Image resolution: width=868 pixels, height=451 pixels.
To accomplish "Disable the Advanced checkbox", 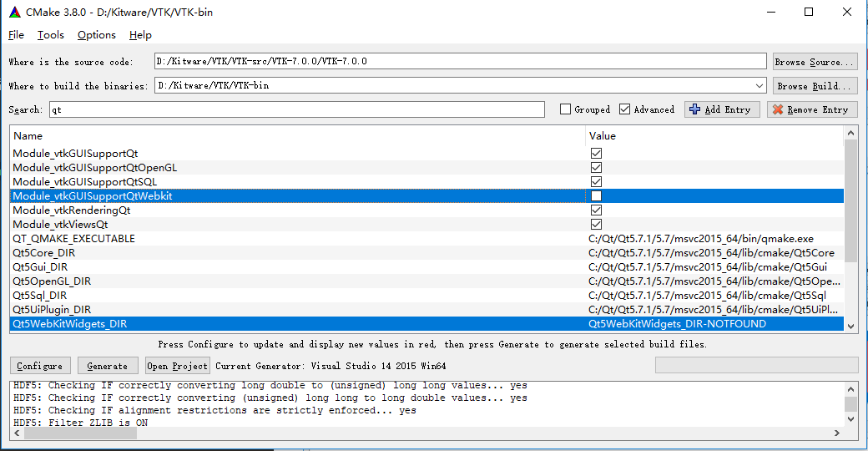I will [x=624, y=109].
